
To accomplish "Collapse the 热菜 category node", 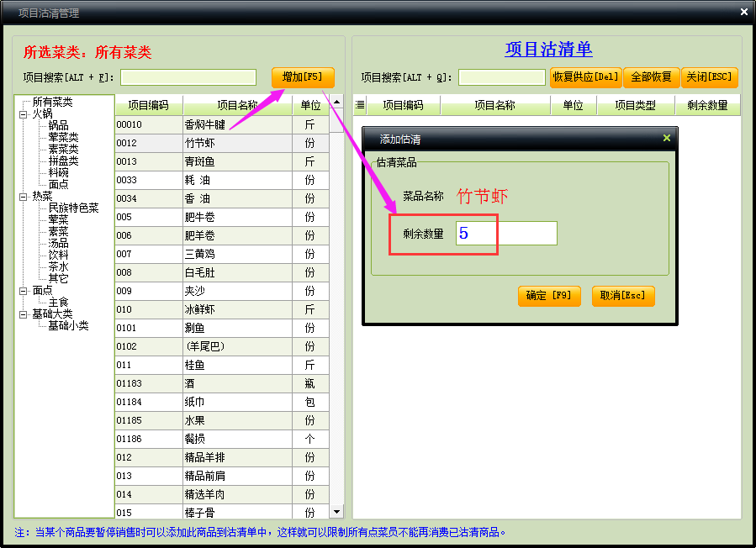I will tap(23, 196).
